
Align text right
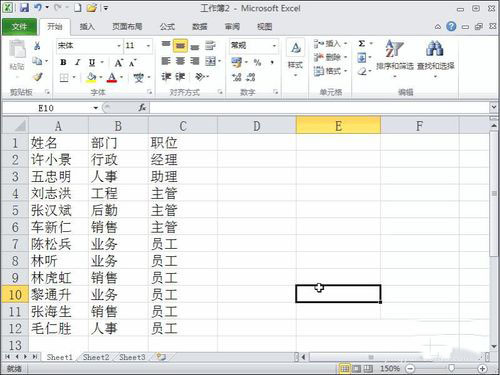pos(195,61)
